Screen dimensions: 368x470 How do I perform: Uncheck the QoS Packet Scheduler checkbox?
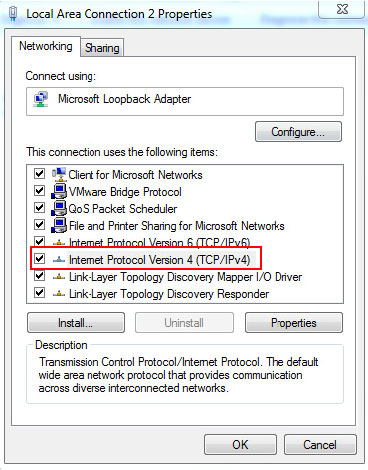[x=39, y=208]
